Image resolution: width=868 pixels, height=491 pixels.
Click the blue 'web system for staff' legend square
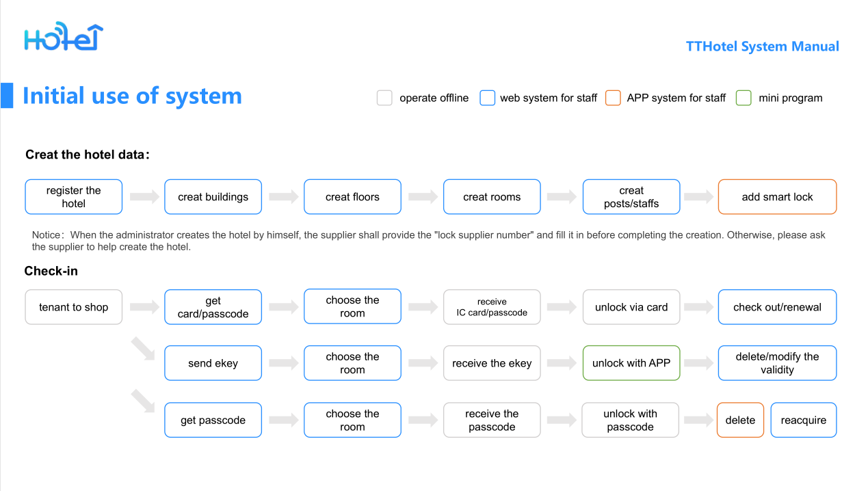(x=487, y=98)
